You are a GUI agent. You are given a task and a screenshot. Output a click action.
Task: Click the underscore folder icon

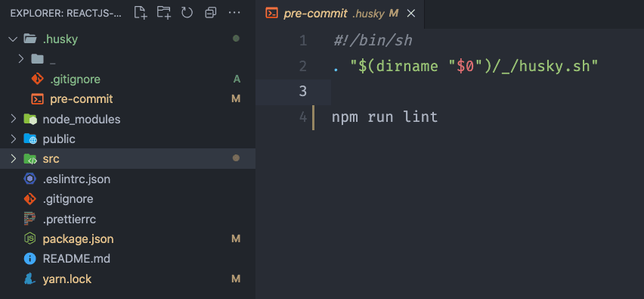(x=37, y=59)
